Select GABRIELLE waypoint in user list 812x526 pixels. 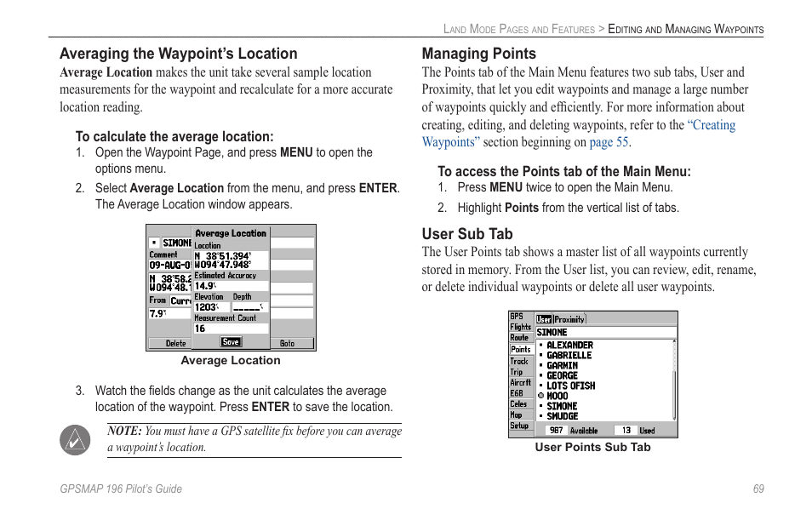click(569, 355)
